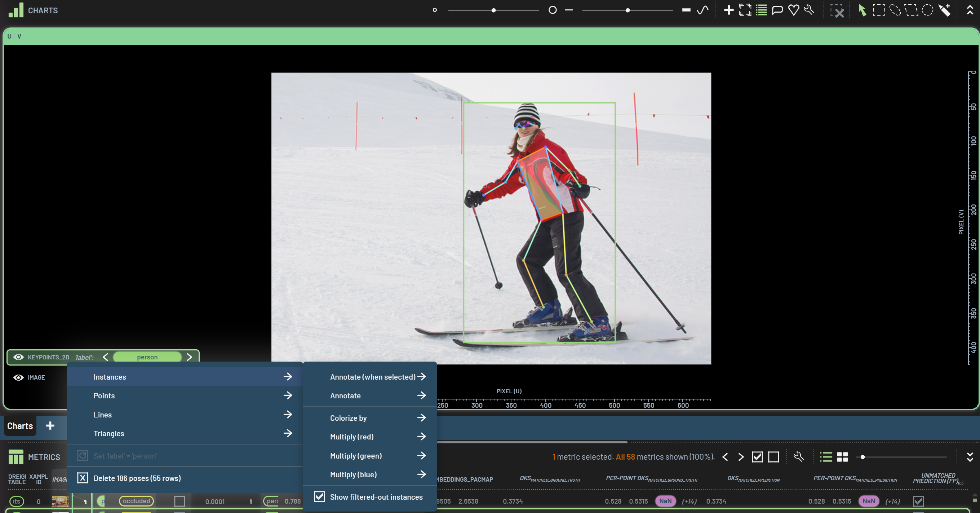Click the fit-to-view frame icon
The height and width of the screenshot is (513, 980).
pos(745,10)
